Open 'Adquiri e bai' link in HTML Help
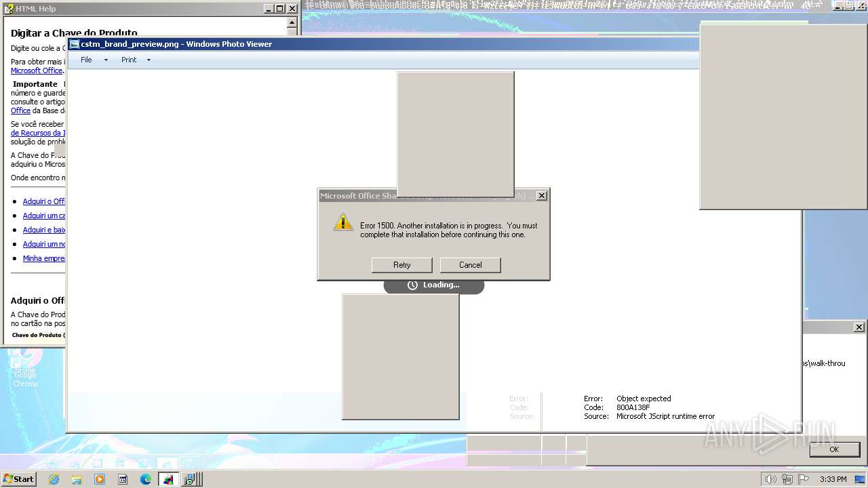The width and height of the screenshot is (868, 488). 44,230
